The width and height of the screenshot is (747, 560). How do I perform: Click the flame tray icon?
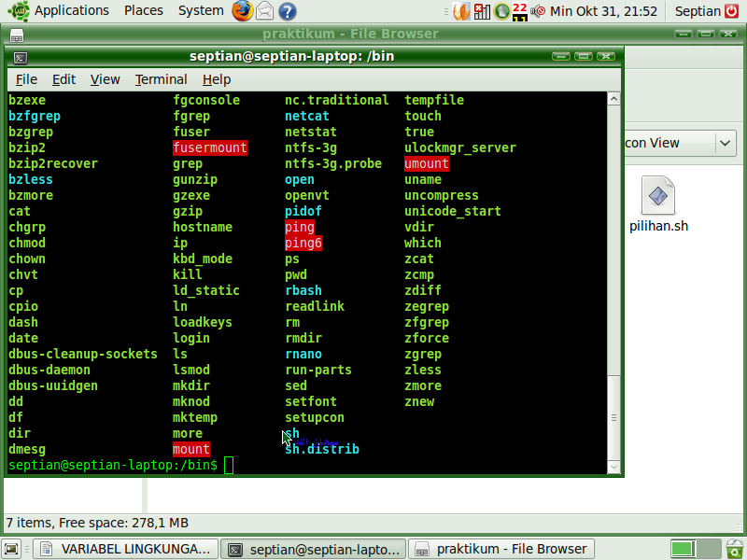point(460,11)
